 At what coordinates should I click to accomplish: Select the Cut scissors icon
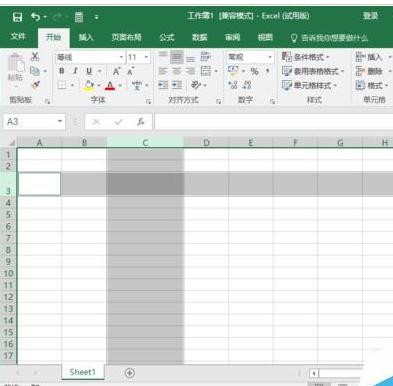35,56
